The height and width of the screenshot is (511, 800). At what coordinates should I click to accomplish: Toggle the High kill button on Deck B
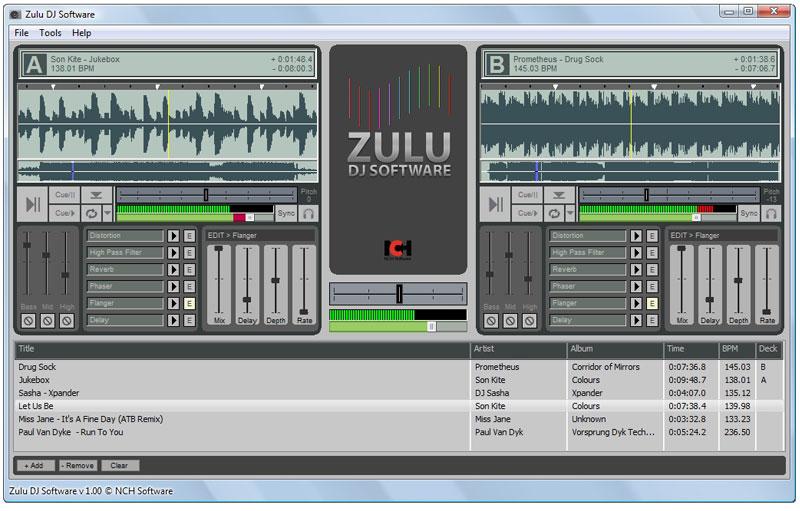coord(529,321)
